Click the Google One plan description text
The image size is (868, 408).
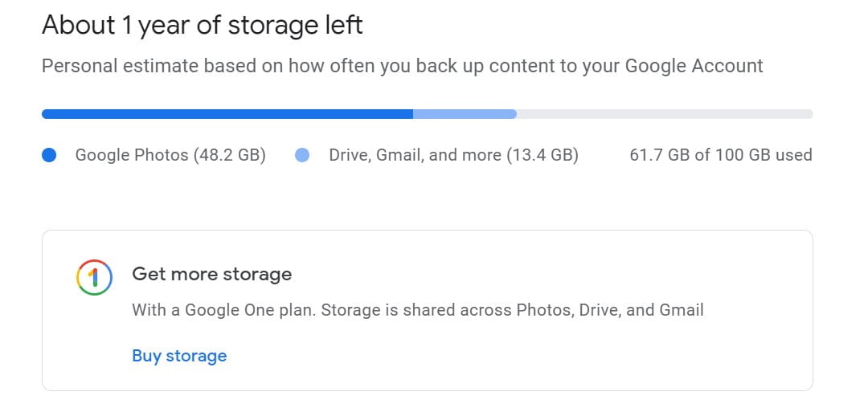(x=418, y=310)
